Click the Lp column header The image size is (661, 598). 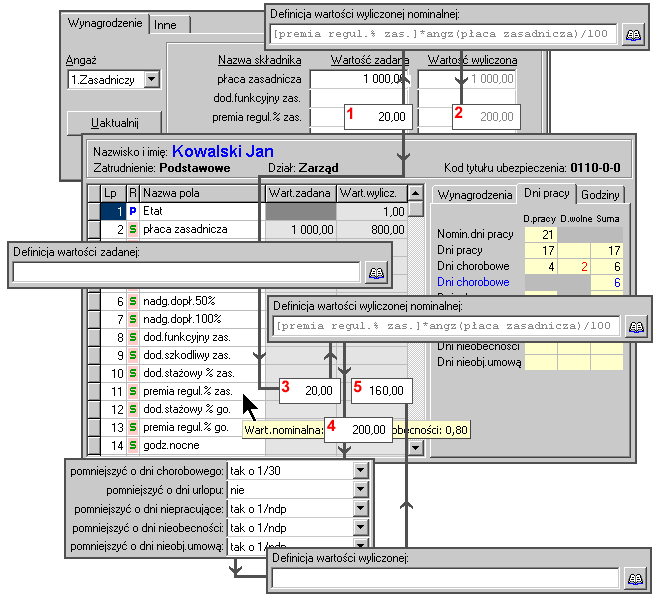point(113,193)
